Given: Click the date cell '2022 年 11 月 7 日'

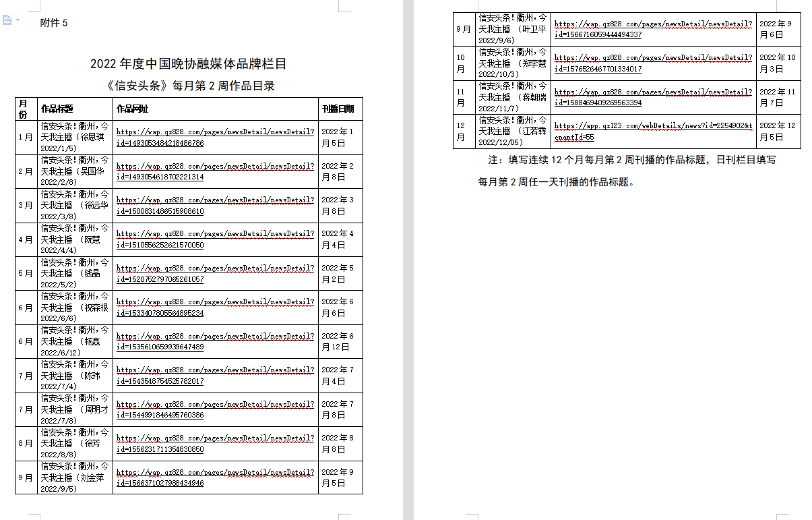Looking at the screenshot, I should (x=778, y=97).
